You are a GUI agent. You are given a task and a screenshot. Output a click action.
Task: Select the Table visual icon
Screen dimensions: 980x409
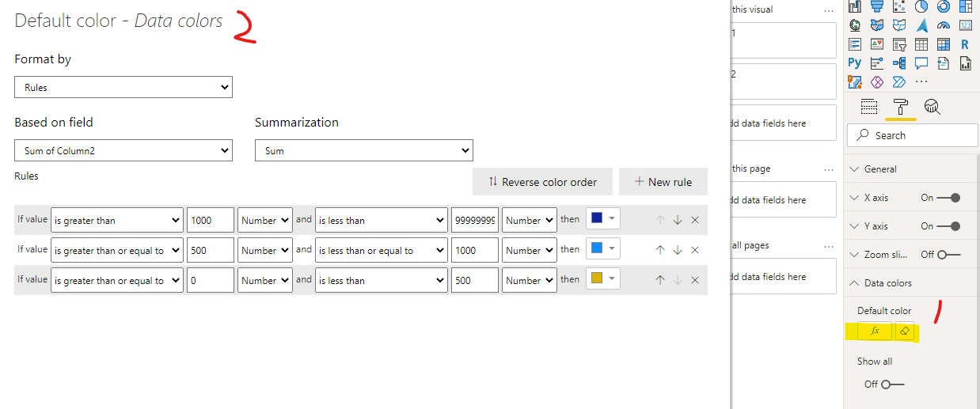[921, 44]
